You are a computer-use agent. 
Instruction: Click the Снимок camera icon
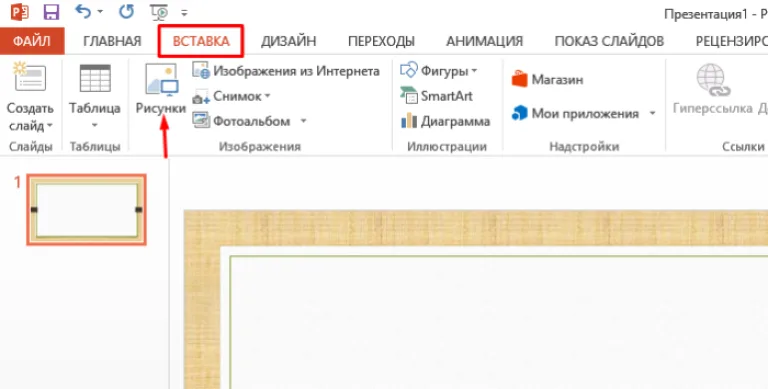(201, 96)
